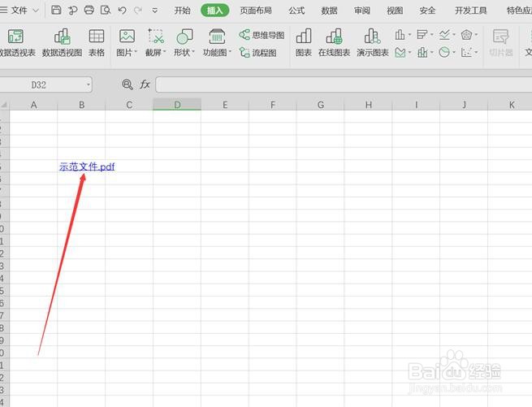The image size is (532, 407).
Task: Insert a horizontal bar chart
Action: (422, 35)
